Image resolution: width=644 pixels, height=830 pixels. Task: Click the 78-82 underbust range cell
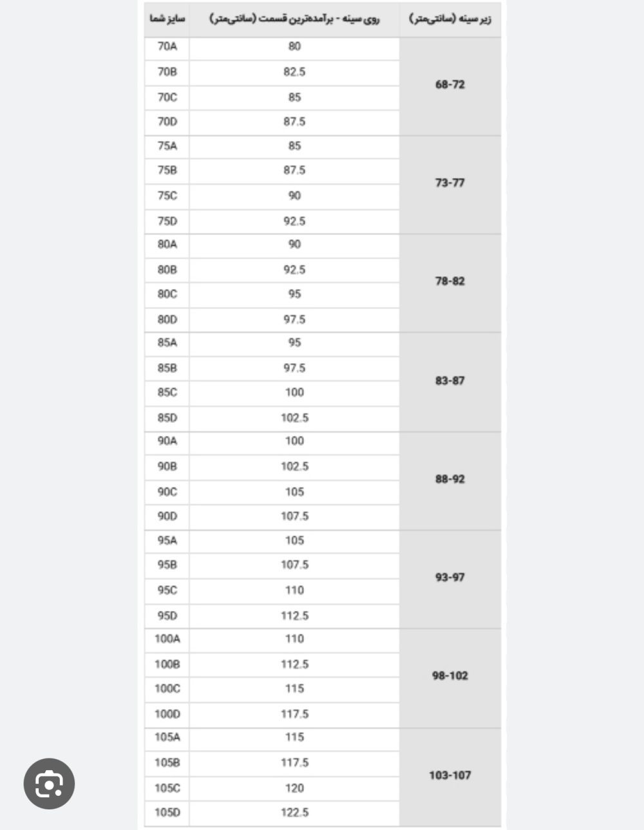pos(450,282)
